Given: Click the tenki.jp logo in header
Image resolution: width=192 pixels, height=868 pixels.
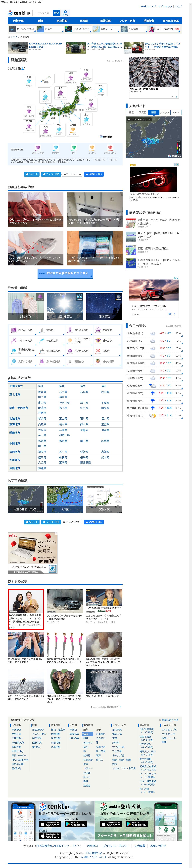Looking at the screenshot, I should pos(19,13).
